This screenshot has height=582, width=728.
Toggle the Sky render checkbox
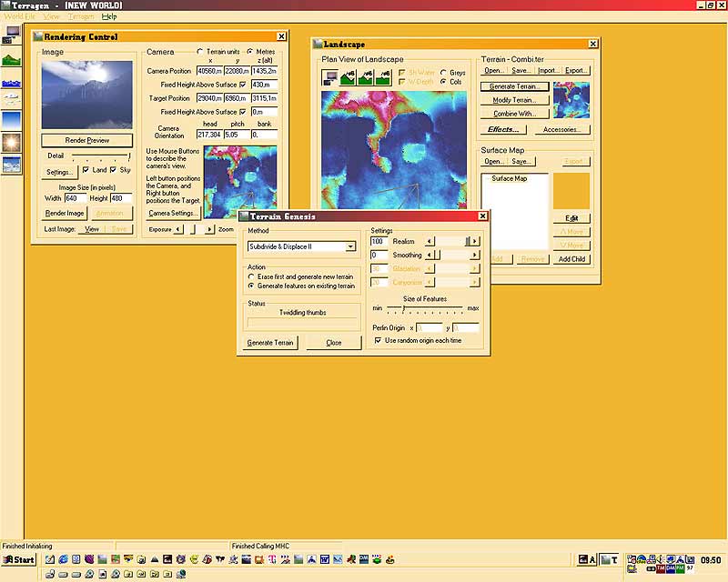114,170
